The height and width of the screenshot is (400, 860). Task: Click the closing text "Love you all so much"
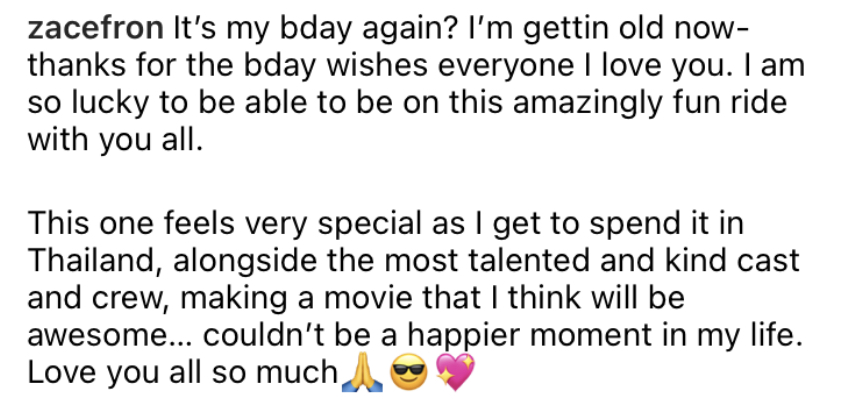pyautogui.click(x=183, y=373)
